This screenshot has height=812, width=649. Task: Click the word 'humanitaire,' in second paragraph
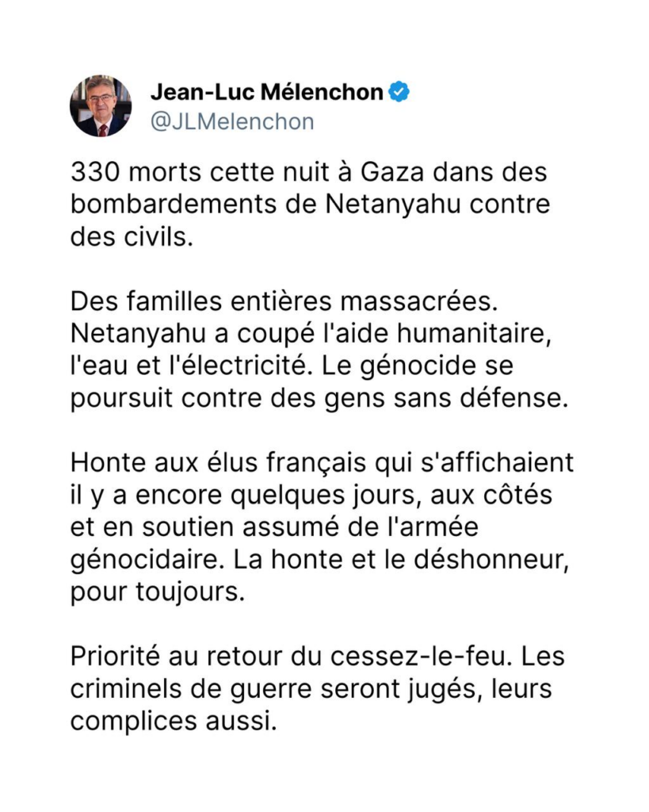click(x=474, y=334)
